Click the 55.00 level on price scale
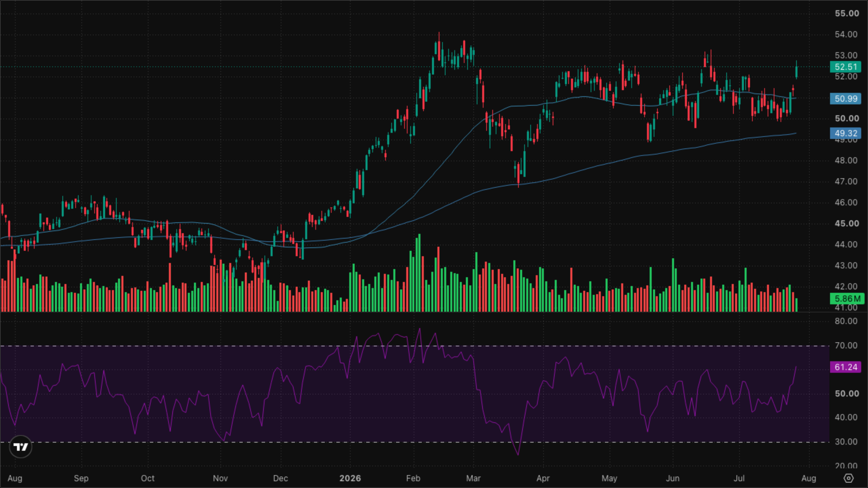The image size is (868, 488). (847, 14)
